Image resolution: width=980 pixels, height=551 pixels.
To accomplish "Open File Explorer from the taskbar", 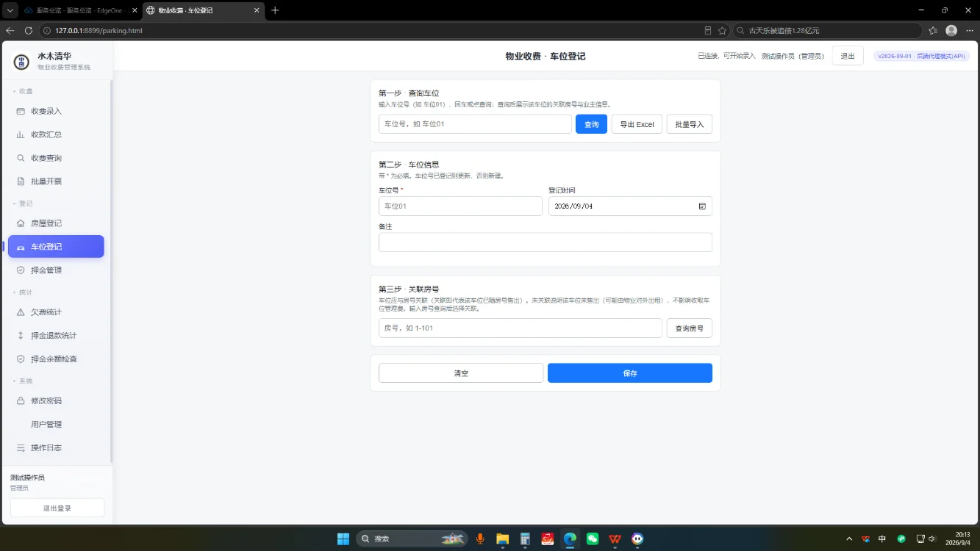I will click(503, 539).
